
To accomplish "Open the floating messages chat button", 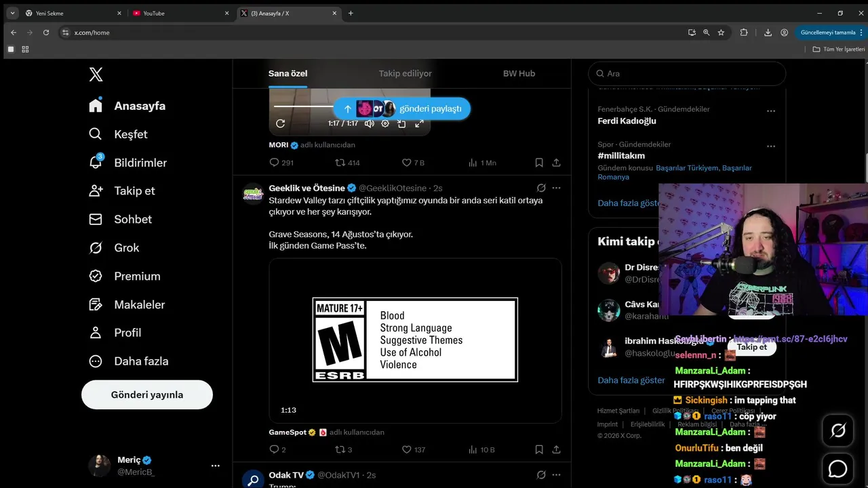I will pyautogui.click(x=838, y=468).
